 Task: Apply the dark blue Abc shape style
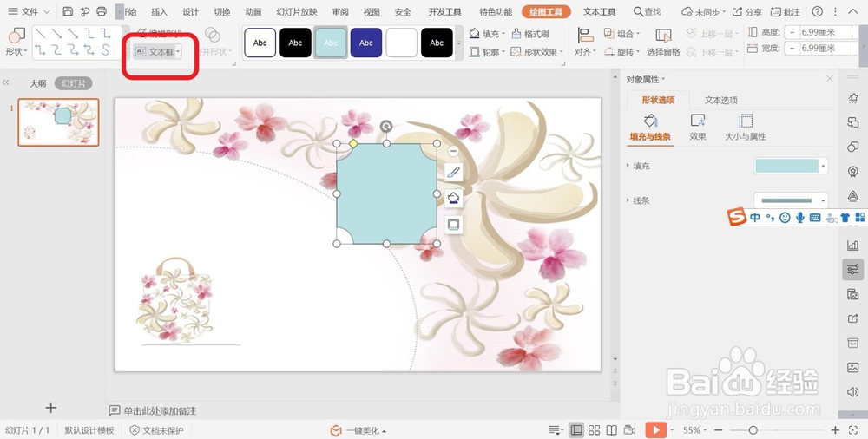366,43
